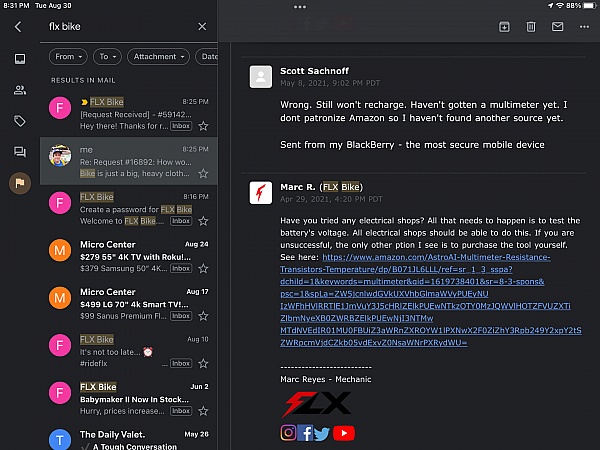Expand the From filter dropdown

(69, 57)
